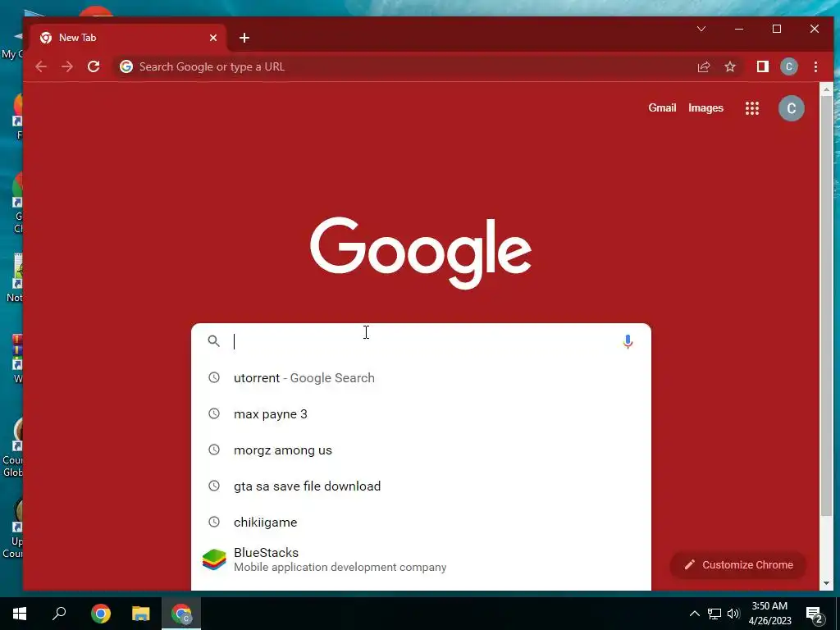
Task: Open the Google account avatar on page
Action: pos(791,108)
